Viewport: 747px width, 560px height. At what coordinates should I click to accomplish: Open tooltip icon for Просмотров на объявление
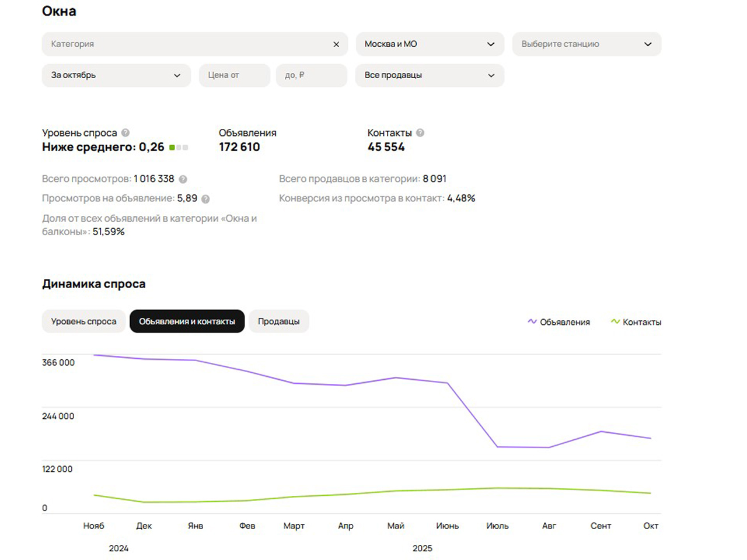[x=205, y=199]
